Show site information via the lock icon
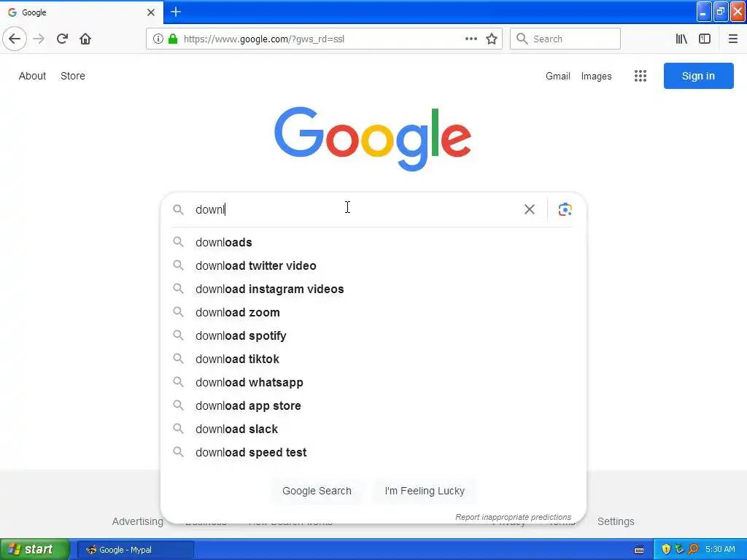The width and height of the screenshot is (747, 560). pyautogui.click(x=173, y=39)
